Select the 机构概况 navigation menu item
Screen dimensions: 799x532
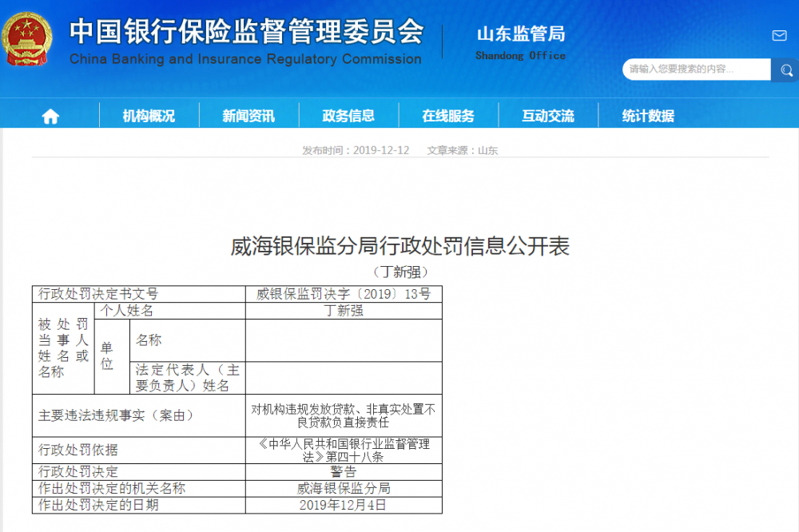click(149, 115)
